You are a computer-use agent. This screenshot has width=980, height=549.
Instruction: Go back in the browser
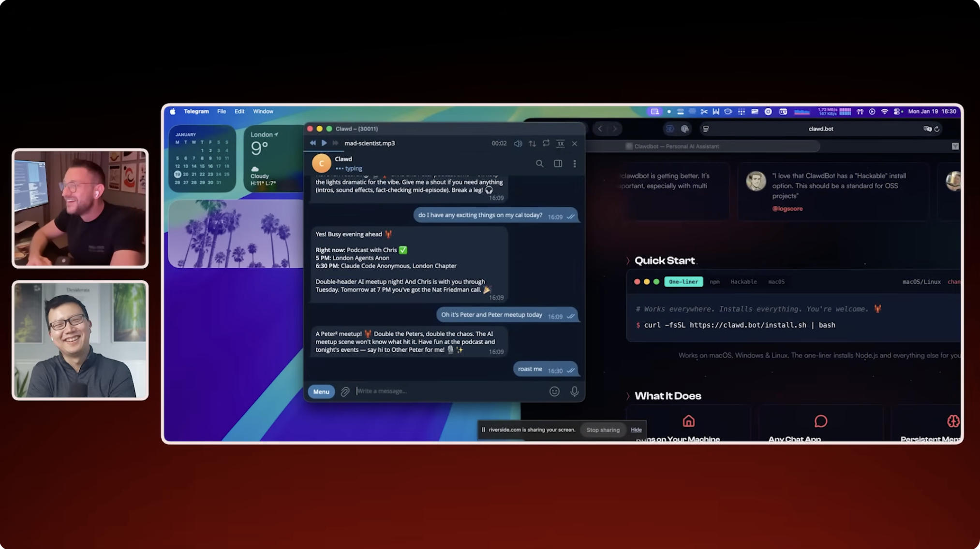[600, 129]
